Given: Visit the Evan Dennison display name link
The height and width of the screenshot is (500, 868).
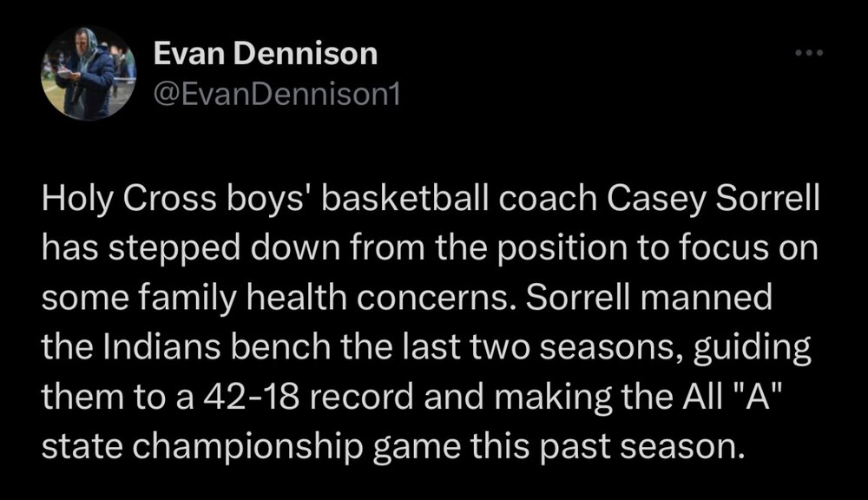Looking at the screenshot, I should pyautogui.click(x=265, y=54).
